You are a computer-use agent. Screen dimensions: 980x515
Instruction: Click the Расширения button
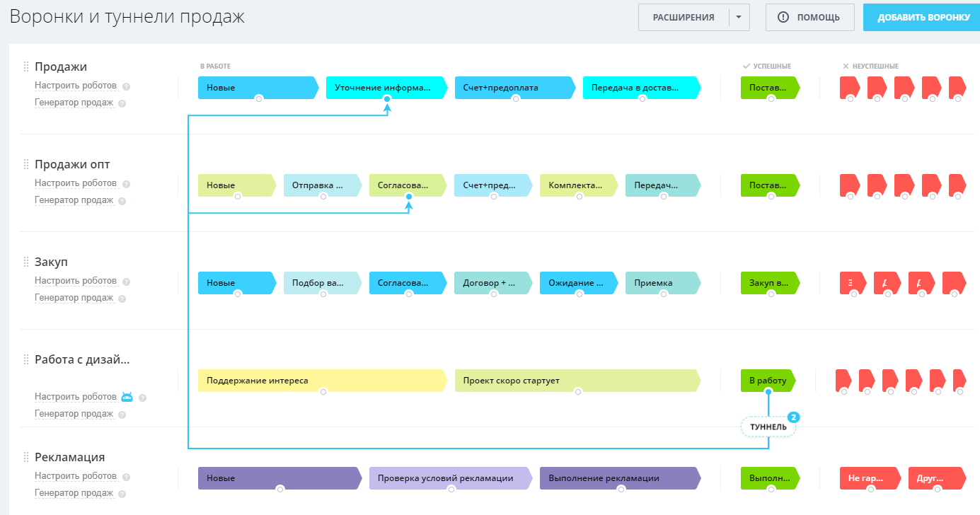coord(684,18)
